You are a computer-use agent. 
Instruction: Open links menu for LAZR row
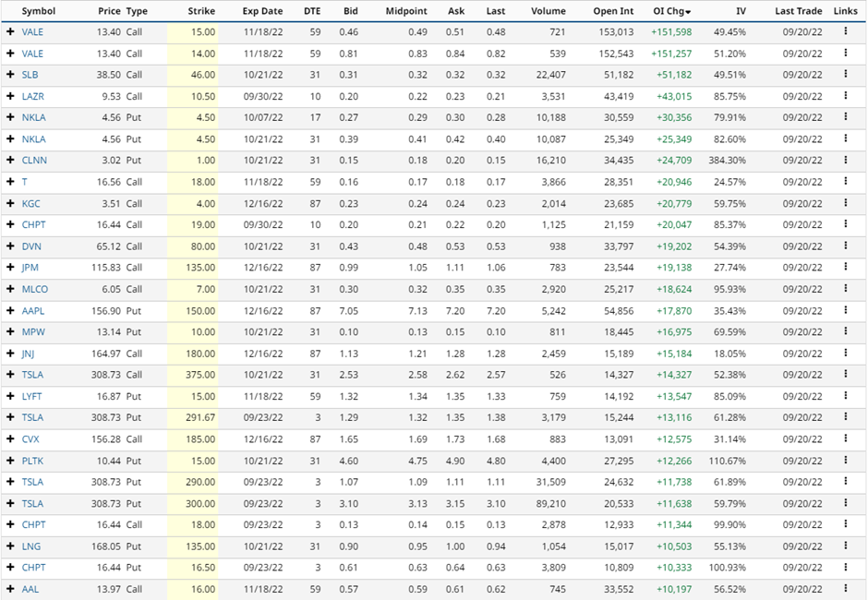[845, 96]
